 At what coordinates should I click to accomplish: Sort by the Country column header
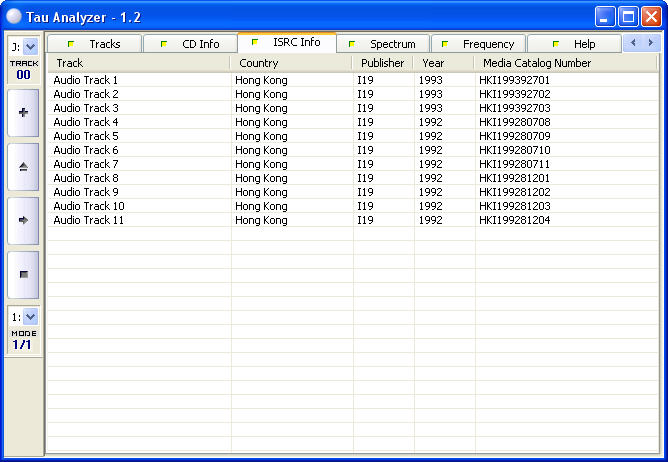click(x=291, y=63)
